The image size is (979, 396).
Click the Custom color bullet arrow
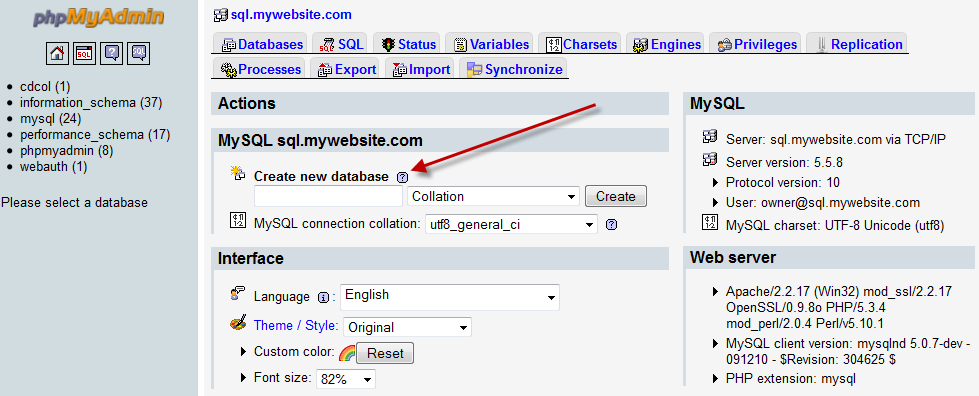click(244, 352)
